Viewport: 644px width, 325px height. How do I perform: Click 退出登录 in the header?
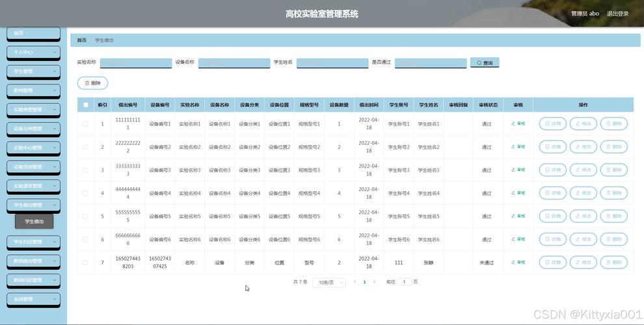pos(618,14)
